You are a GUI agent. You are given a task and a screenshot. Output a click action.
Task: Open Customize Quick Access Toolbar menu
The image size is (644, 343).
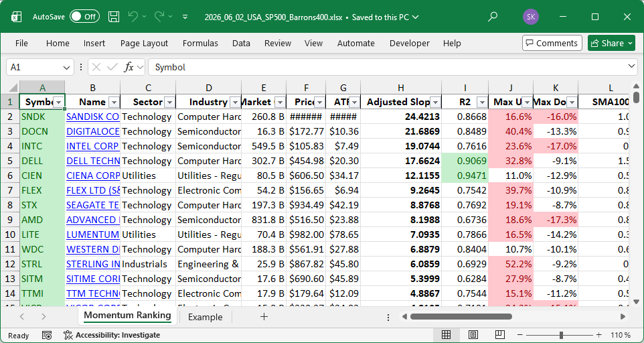coord(185,17)
